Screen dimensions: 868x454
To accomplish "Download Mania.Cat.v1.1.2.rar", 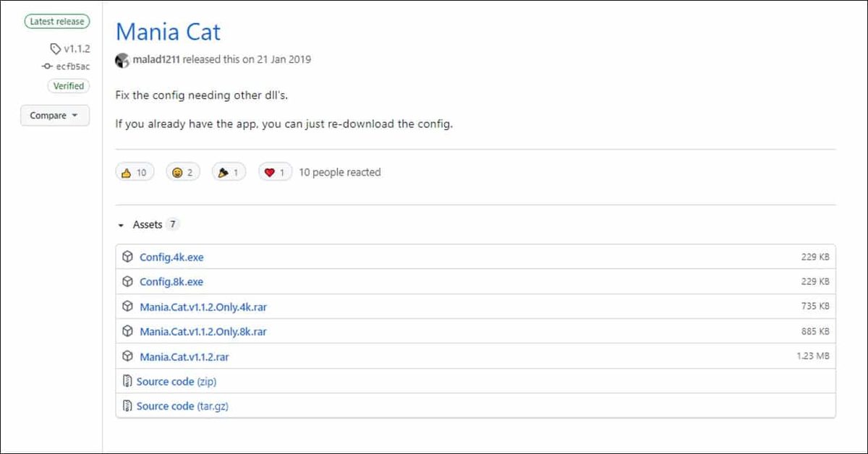I will coord(184,357).
